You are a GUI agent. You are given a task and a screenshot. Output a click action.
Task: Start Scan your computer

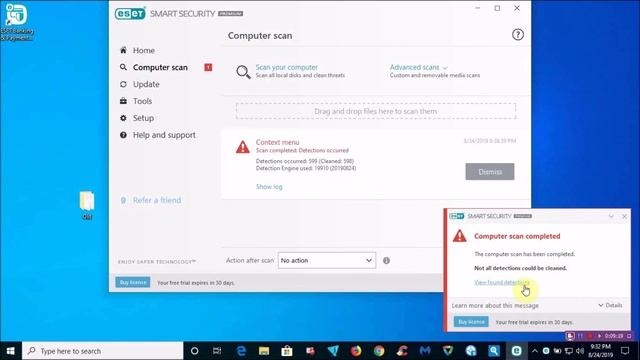click(x=287, y=67)
